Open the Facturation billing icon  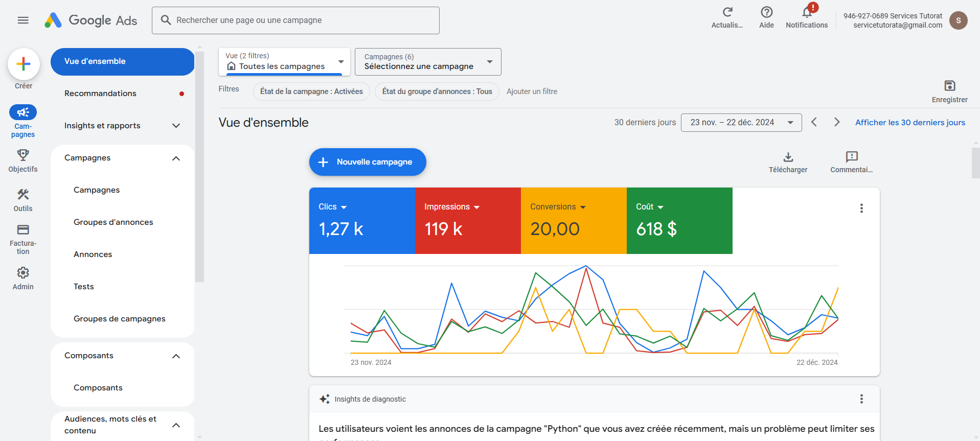click(x=23, y=230)
